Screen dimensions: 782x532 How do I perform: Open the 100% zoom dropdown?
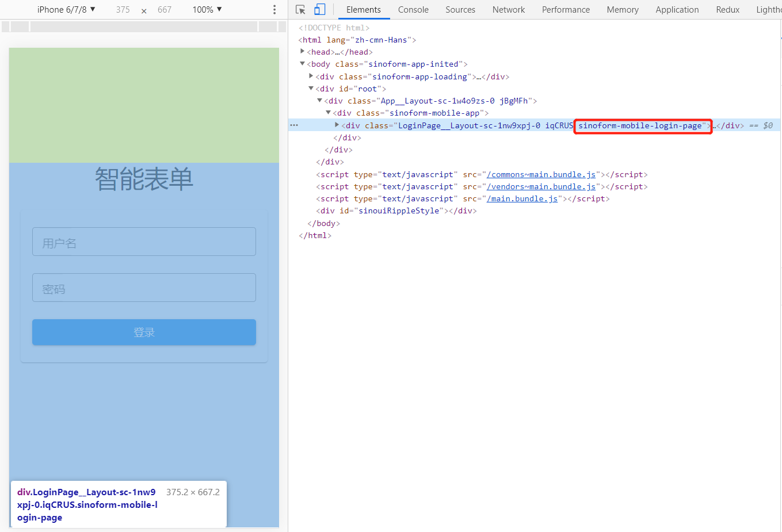[x=207, y=10]
